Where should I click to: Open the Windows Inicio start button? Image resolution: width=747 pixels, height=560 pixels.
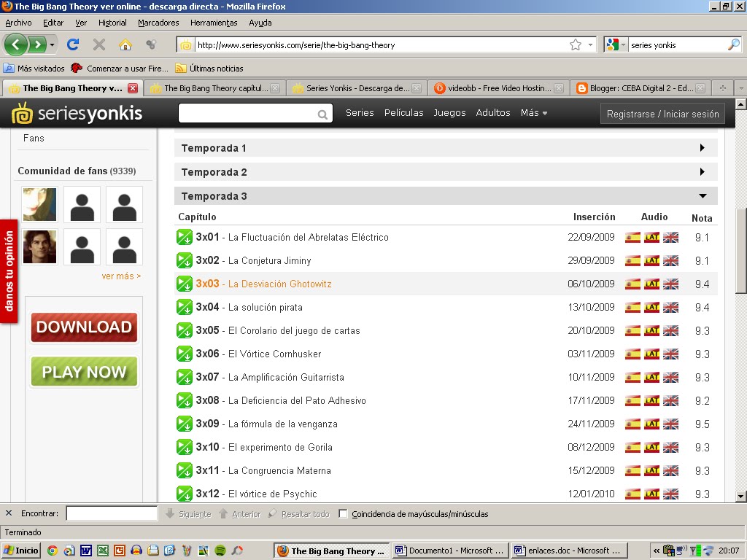[21, 551]
